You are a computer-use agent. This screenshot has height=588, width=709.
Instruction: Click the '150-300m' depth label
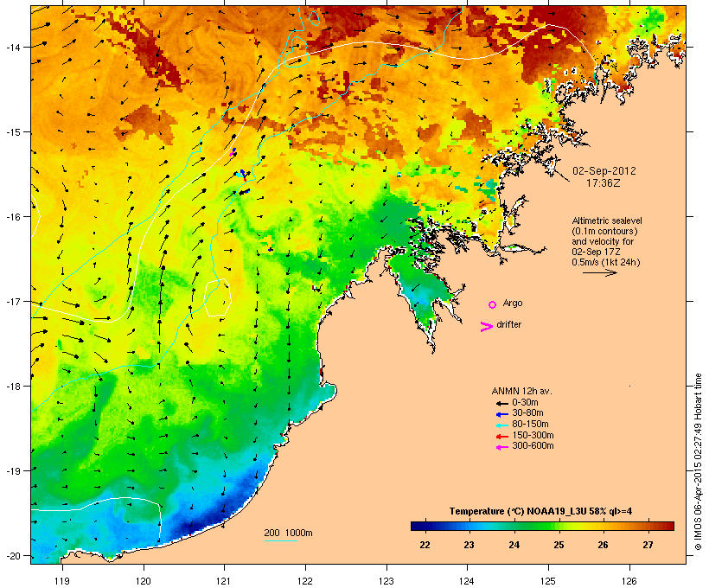coord(533,436)
